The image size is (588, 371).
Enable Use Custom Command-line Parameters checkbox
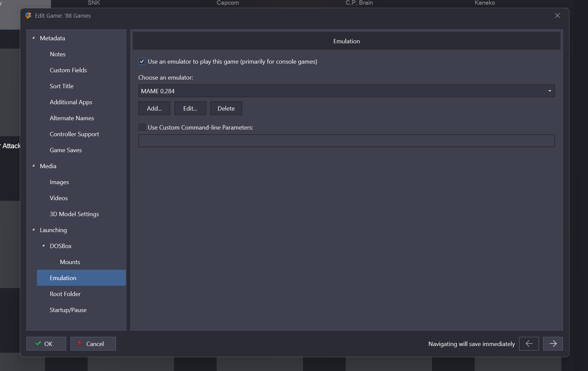(x=142, y=127)
